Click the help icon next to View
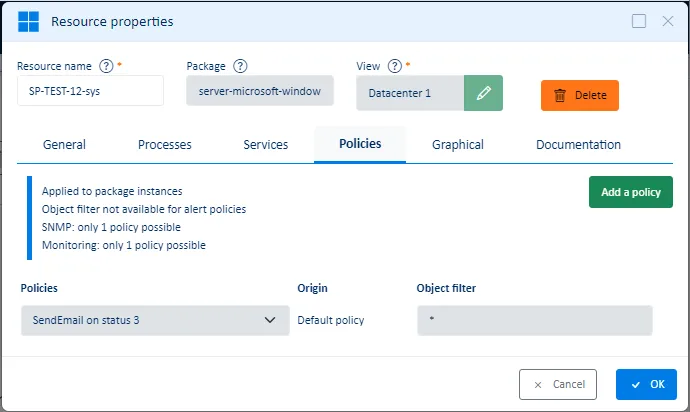The image size is (690, 412). tap(394, 67)
